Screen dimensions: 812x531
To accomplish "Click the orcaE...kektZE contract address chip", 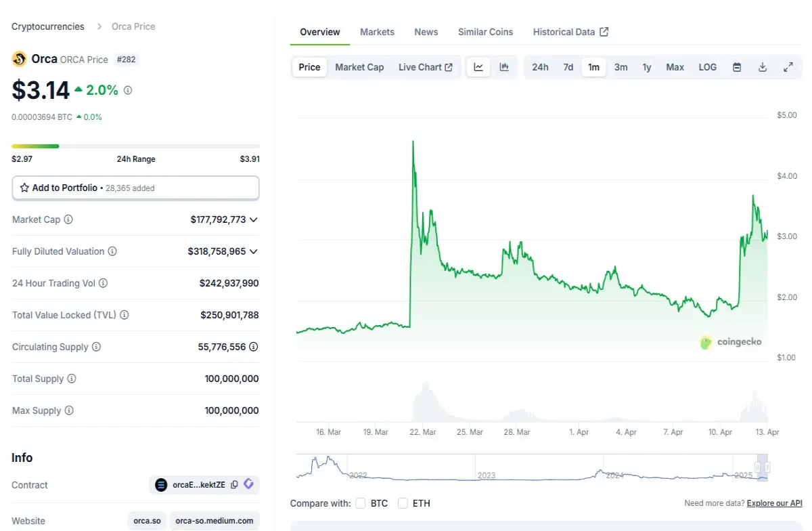I will pyautogui.click(x=204, y=484).
